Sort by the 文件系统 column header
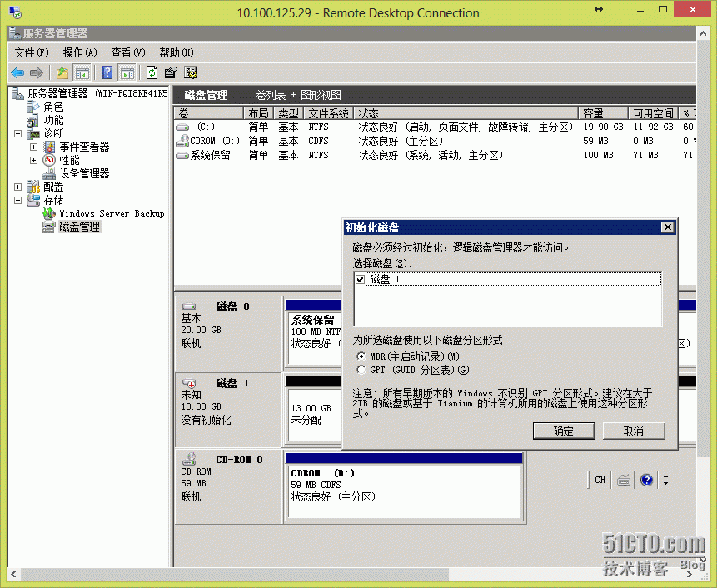 328,113
